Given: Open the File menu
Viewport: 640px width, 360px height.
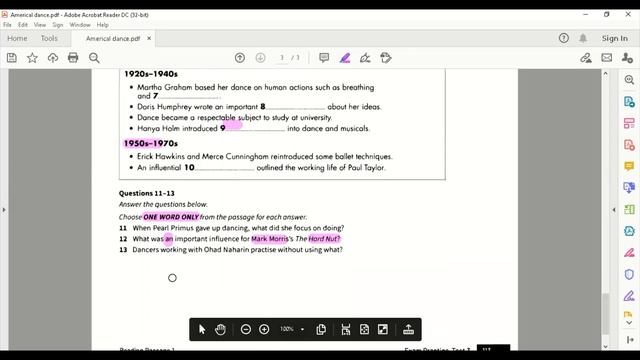Looking at the screenshot, I should coord(7,25).
